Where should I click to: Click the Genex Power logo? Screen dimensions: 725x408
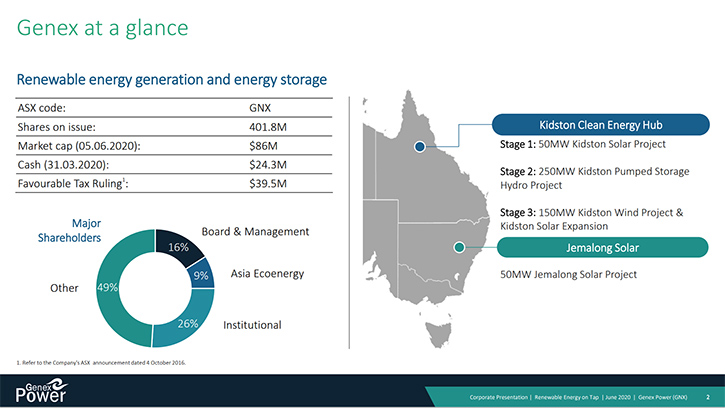coord(41,391)
